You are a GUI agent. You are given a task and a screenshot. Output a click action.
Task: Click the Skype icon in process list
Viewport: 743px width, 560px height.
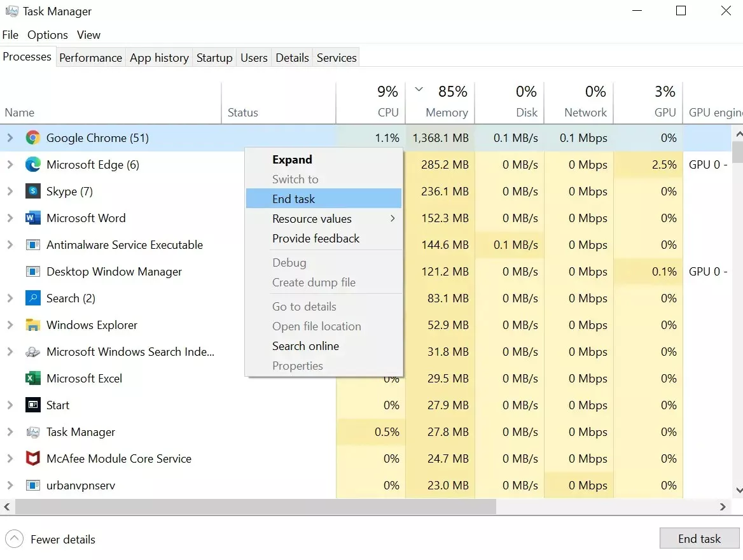click(x=33, y=192)
